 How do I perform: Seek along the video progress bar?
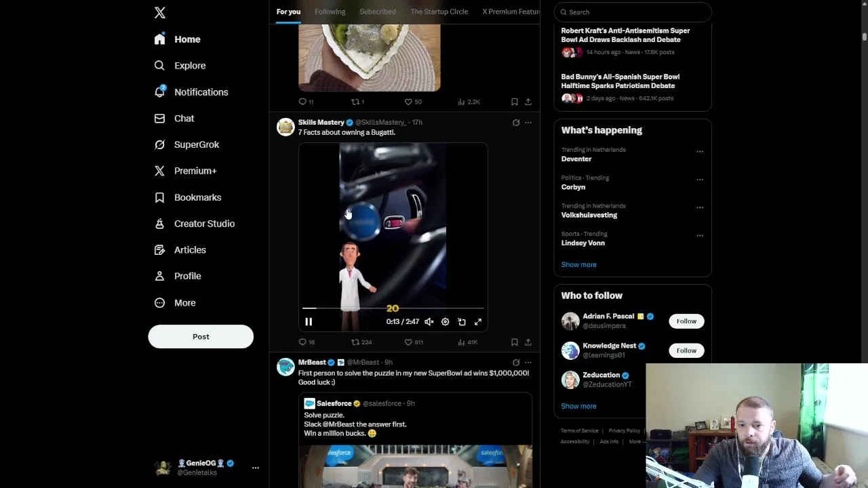tap(393, 308)
